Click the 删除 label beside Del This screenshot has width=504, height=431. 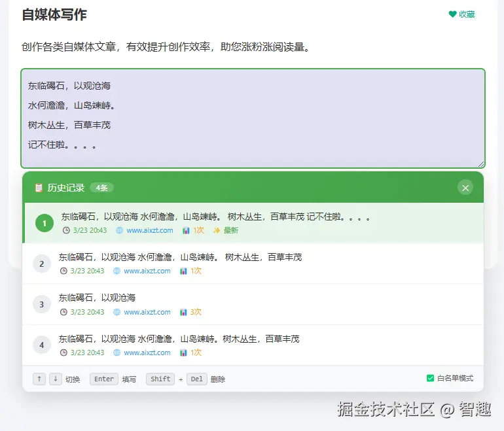click(218, 379)
